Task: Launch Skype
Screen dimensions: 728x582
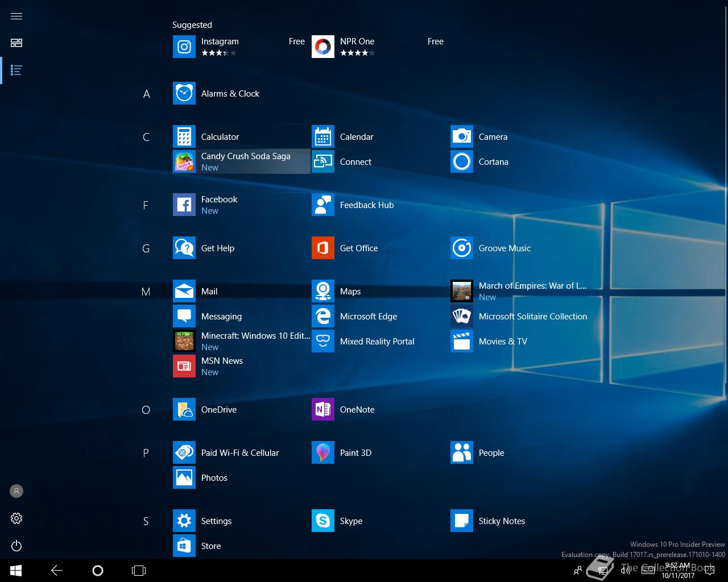Action: pos(380,521)
